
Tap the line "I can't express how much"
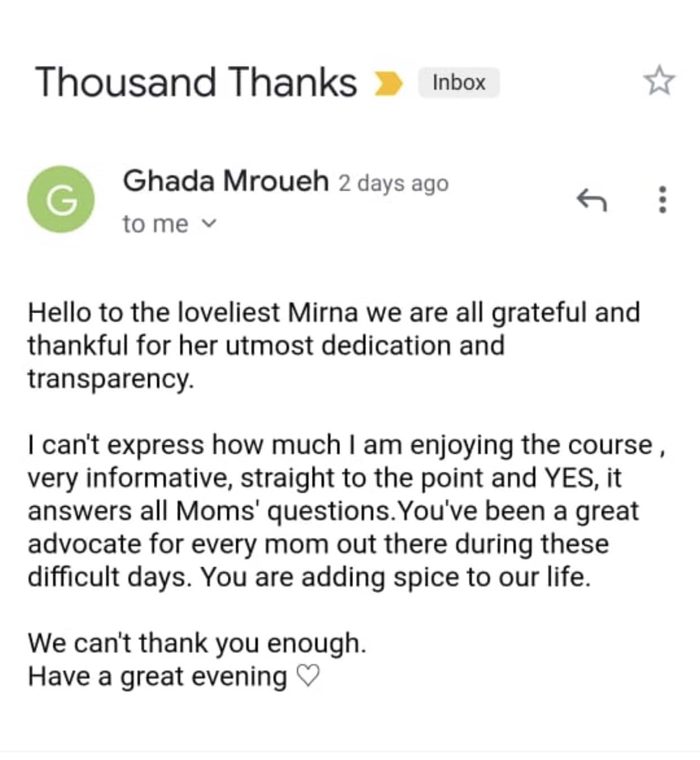point(347,445)
